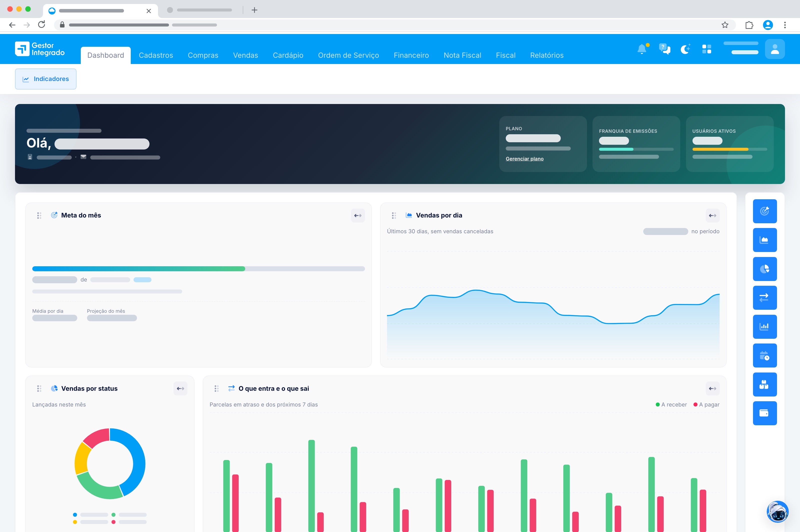
Task: Open the Vendas menu
Action: point(246,55)
